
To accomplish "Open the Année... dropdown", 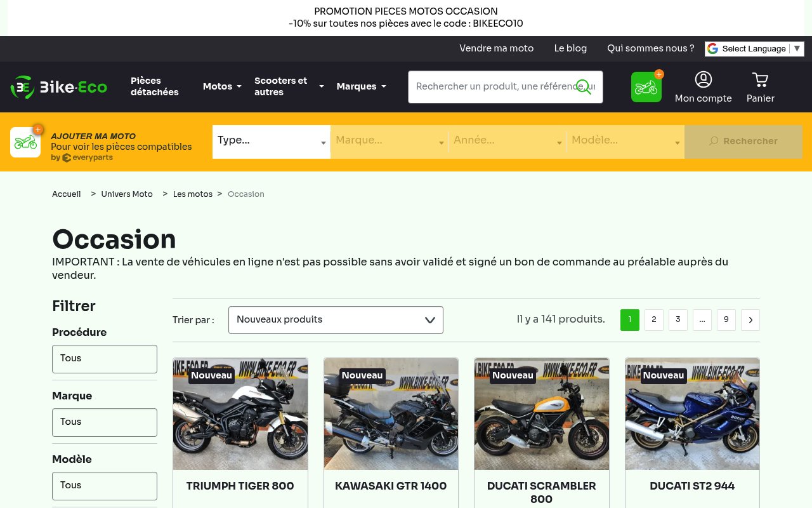I will 507,141.
